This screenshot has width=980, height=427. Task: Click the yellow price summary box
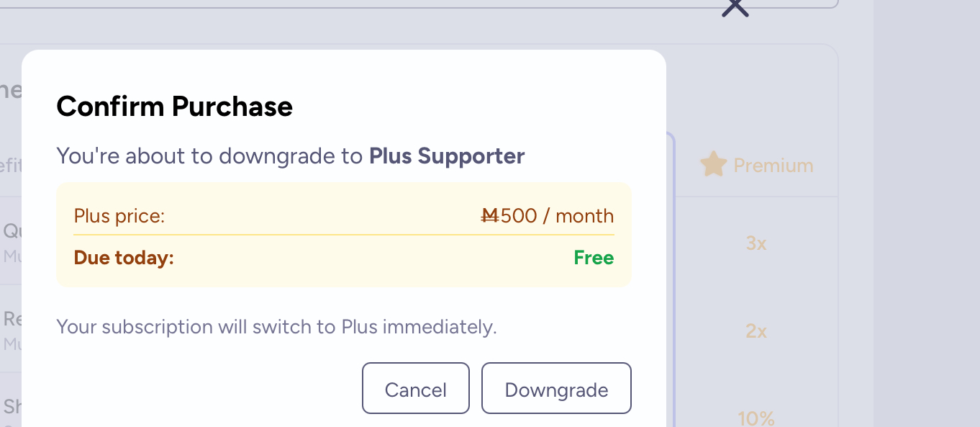click(343, 275)
